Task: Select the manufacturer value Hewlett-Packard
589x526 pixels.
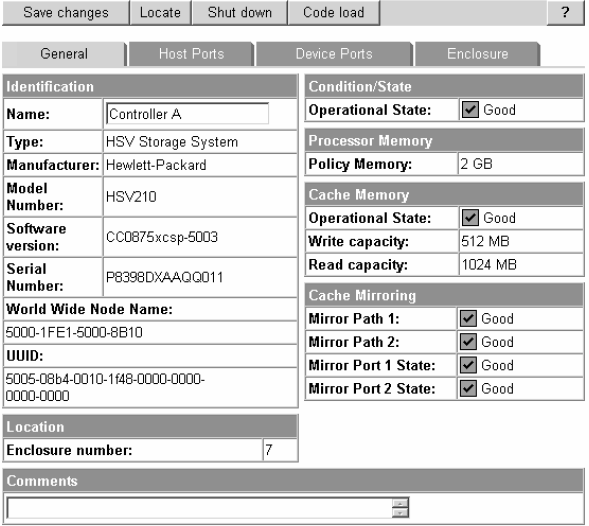Action: coord(156,165)
